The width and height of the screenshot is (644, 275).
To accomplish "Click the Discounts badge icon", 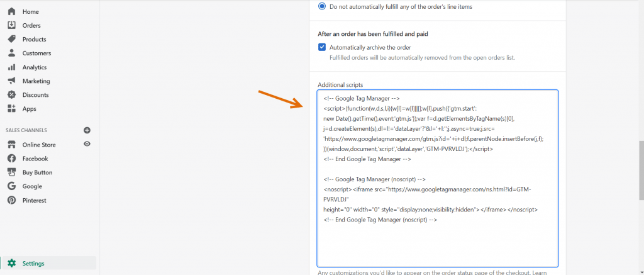I will point(11,95).
